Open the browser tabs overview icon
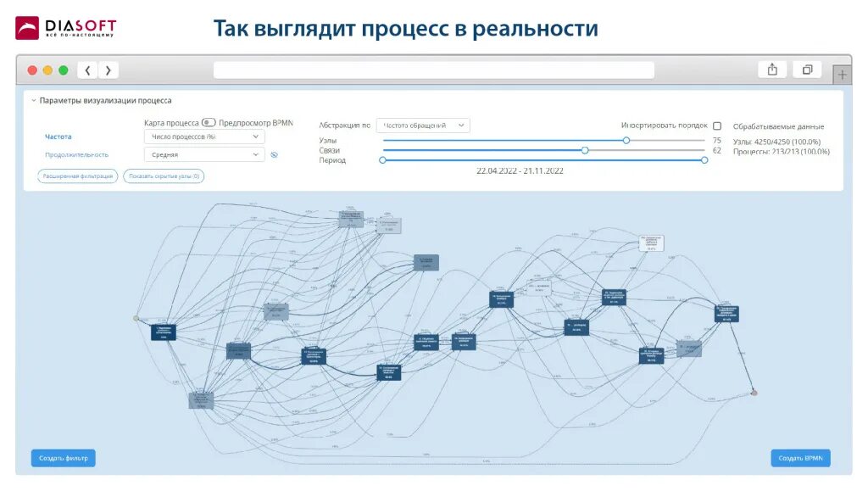868x491 pixels. pos(807,70)
